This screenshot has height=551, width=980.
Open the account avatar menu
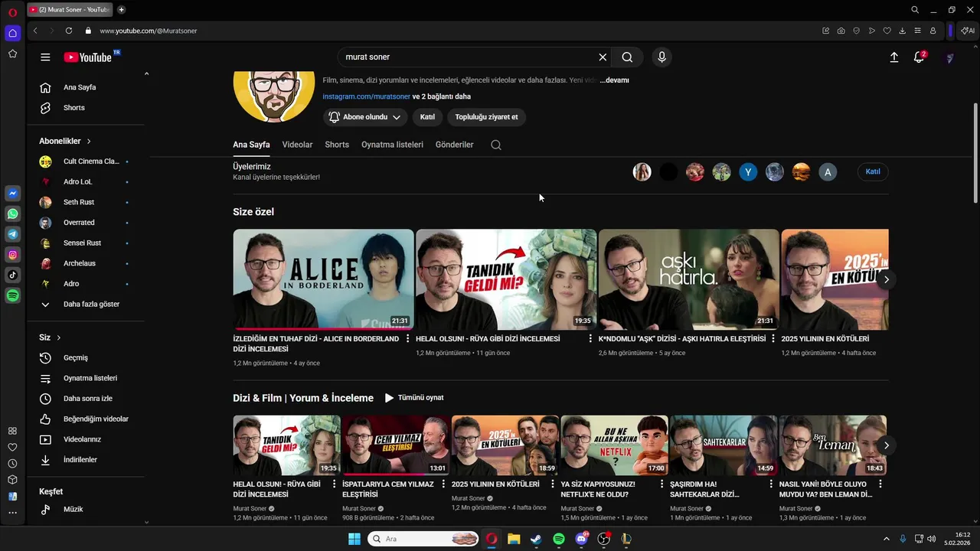[949, 57]
